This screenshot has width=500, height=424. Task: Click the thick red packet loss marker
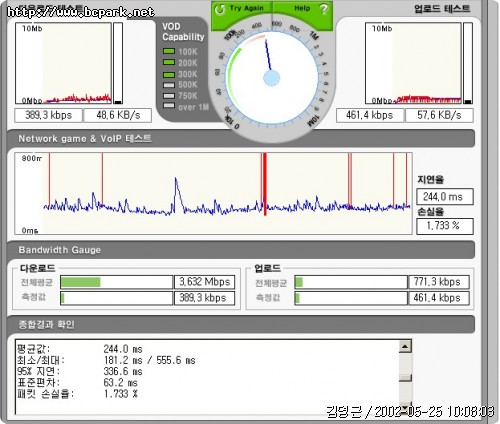[x=265, y=184]
